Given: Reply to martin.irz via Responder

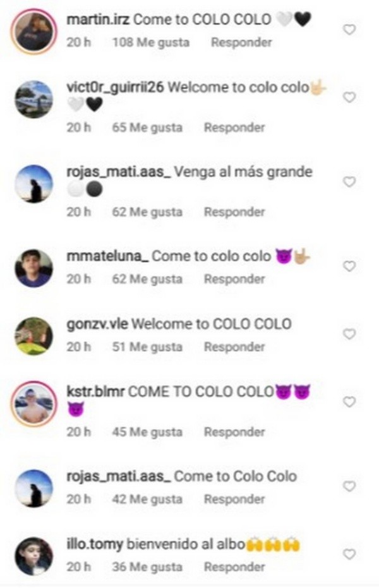Looking at the screenshot, I should (241, 42).
